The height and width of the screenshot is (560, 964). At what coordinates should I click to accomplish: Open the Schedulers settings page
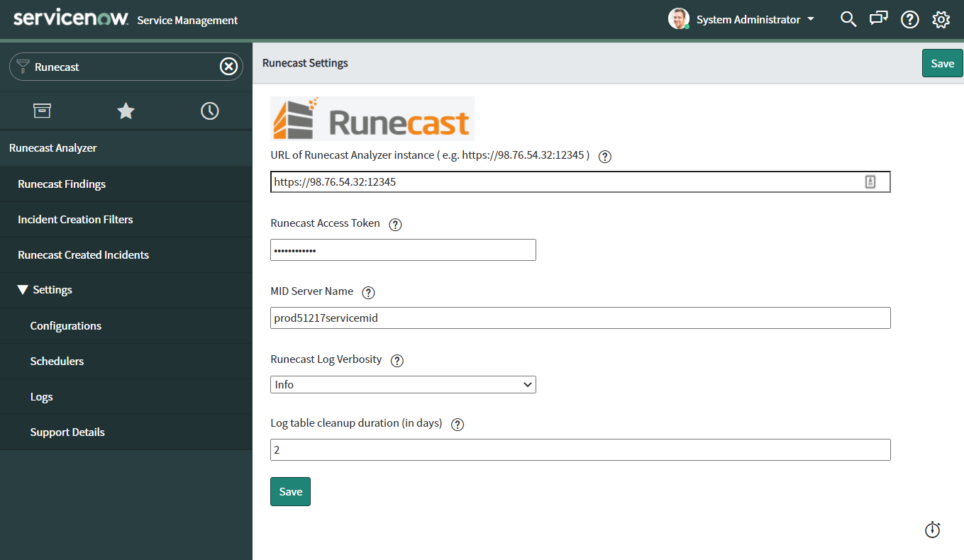(x=57, y=362)
